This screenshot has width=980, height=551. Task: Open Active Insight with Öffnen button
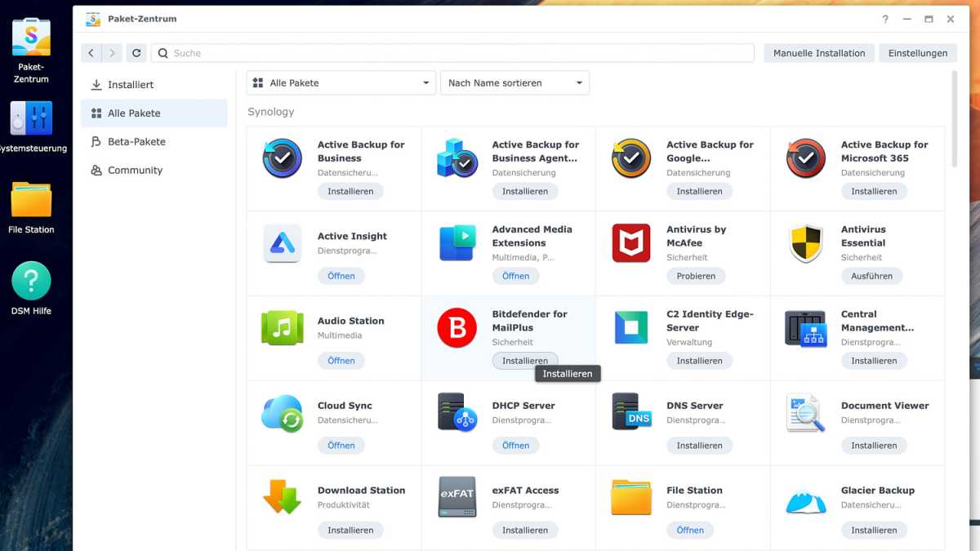click(x=341, y=276)
